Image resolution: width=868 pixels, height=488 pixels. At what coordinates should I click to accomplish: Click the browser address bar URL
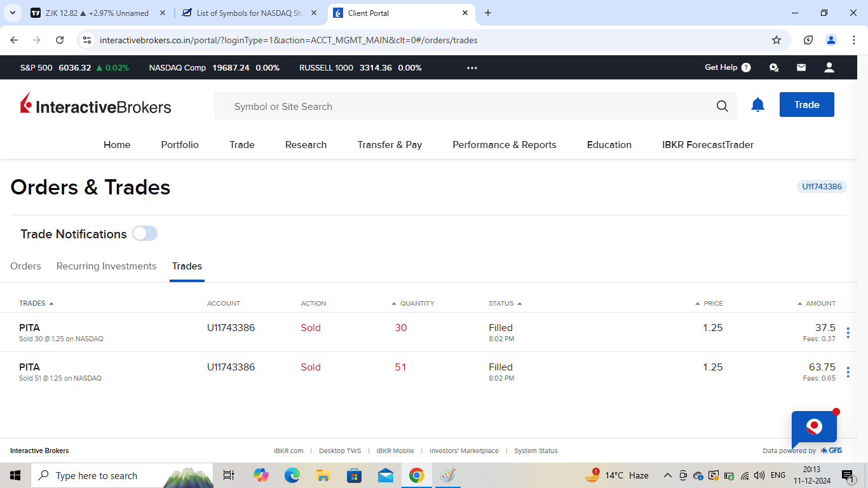tap(288, 40)
